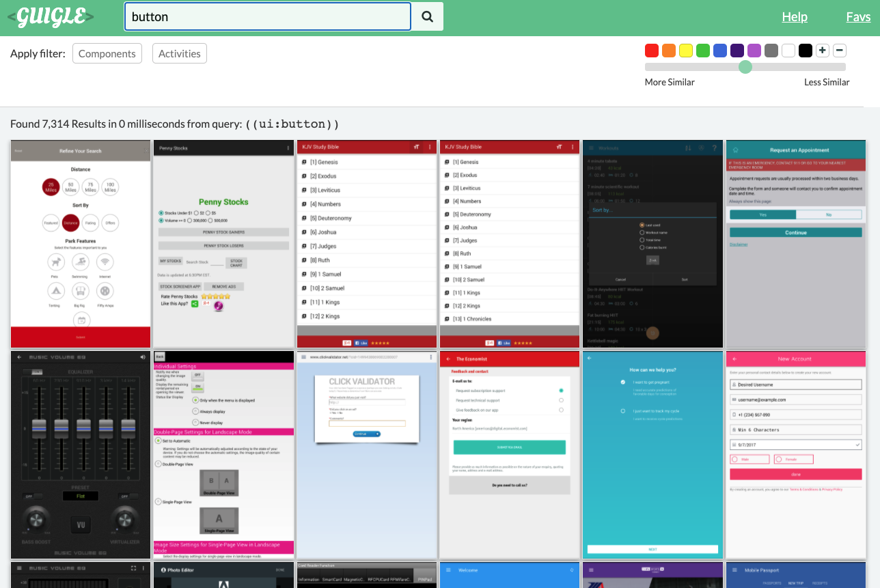Open the Components filter
This screenshot has width=880, height=588.
point(107,54)
